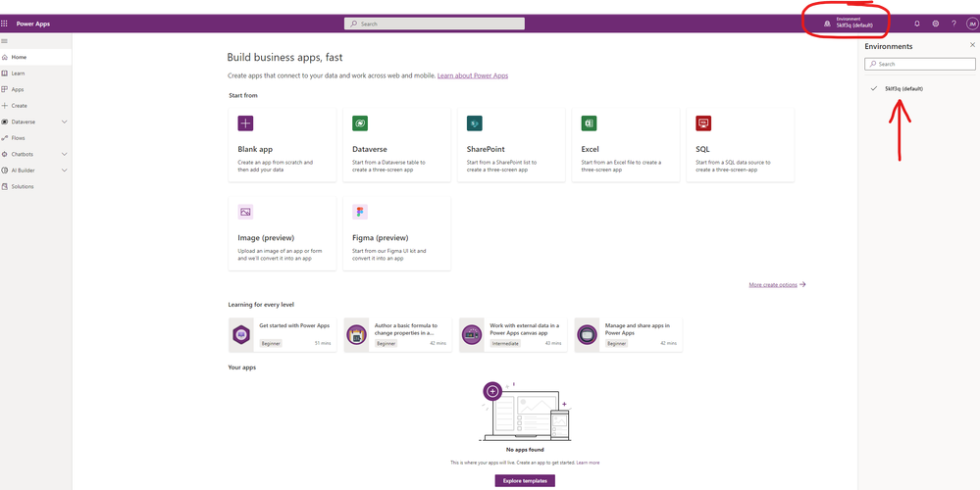
Task: Click the Create plus icon in sidebar
Action: [4, 106]
